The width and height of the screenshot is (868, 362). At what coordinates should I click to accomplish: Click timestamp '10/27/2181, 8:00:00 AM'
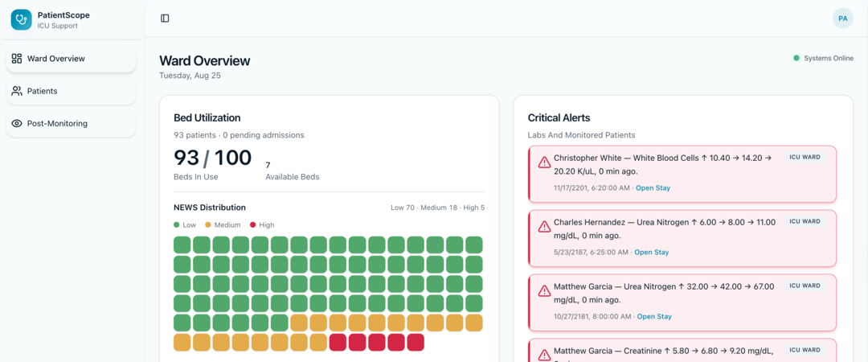[592, 316]
